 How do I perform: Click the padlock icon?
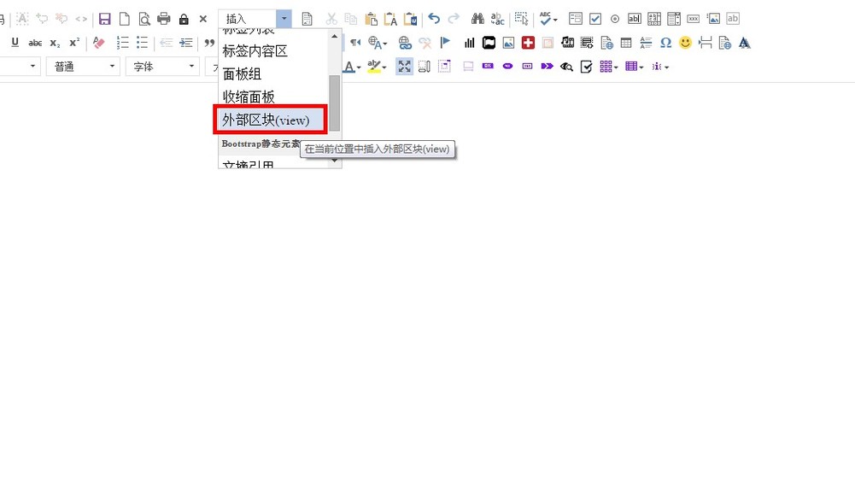pyautogui.click(x=184, y=19)
